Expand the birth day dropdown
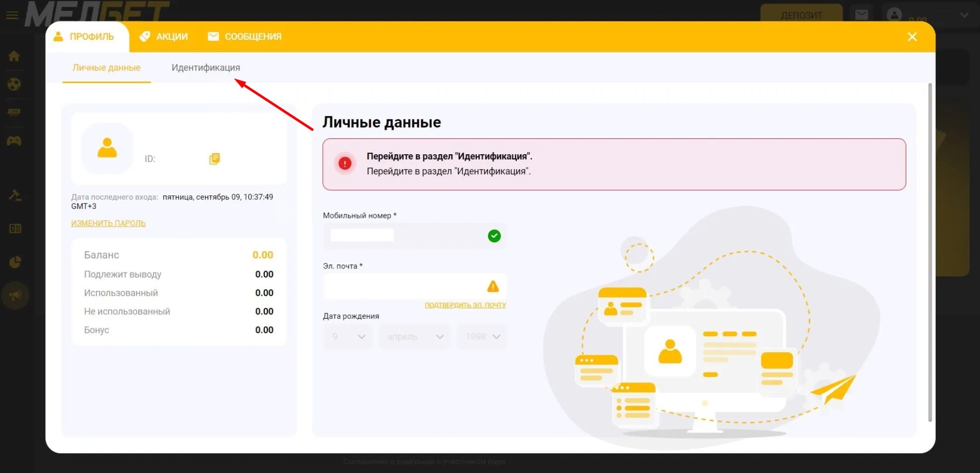The width and height of the screenshot is (980, 473). pyautogui.click(x=348, y=337)
